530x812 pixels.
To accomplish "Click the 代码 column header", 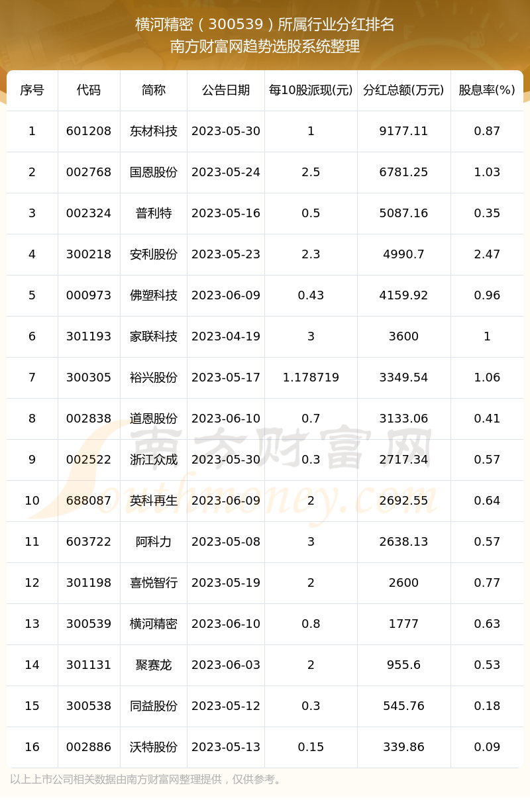I will [x=89, y=90].
